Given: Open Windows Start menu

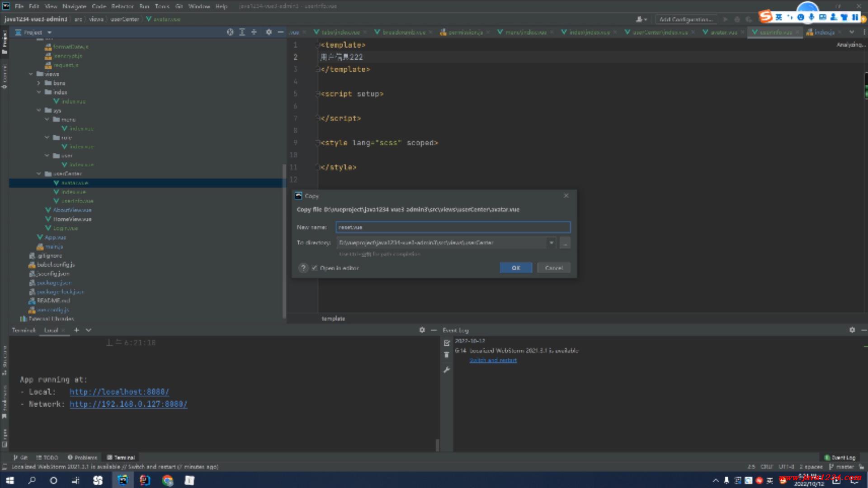Looking at the screenshot, I should [x=10, y=480].
